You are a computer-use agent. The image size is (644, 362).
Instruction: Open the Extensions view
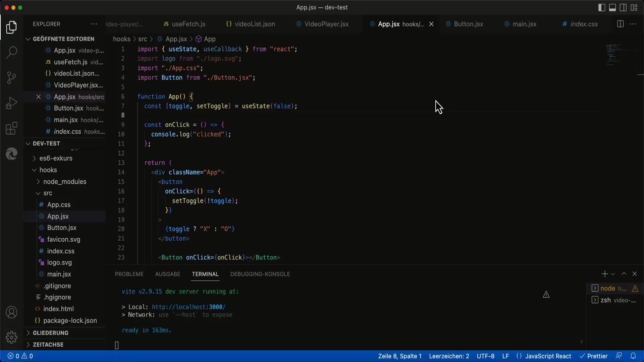(x=11, y=128)
